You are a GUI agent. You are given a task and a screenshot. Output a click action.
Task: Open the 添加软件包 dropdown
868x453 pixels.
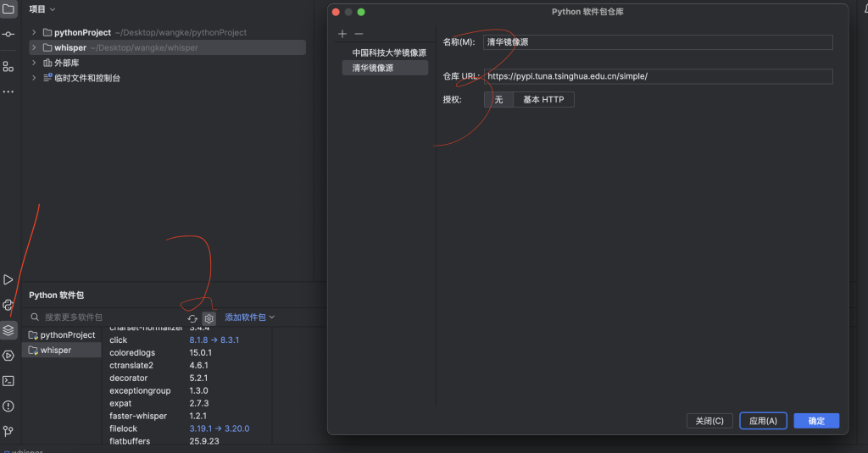coord(249,318)
